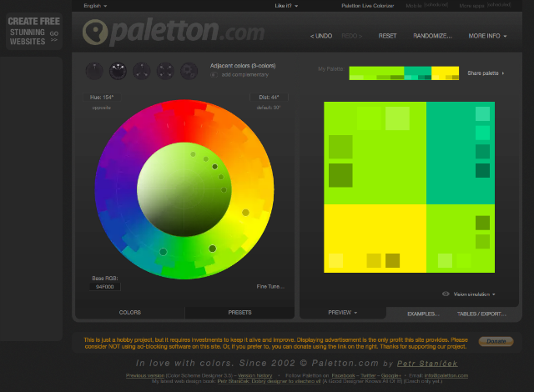Screen dimensions: 534x392
Task: Select the adjacent colors scheme icon
Action: coord(118,71)
